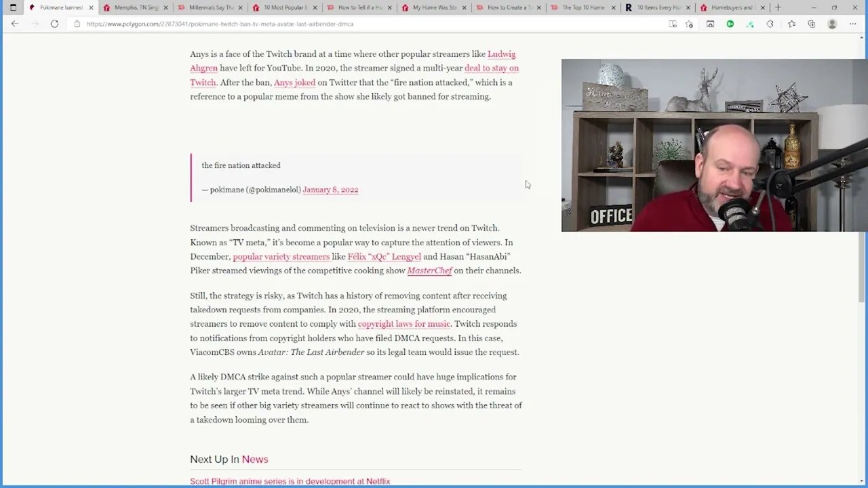
Task: Switch to the 10 Most Popular tab
Action: point(285,7)
